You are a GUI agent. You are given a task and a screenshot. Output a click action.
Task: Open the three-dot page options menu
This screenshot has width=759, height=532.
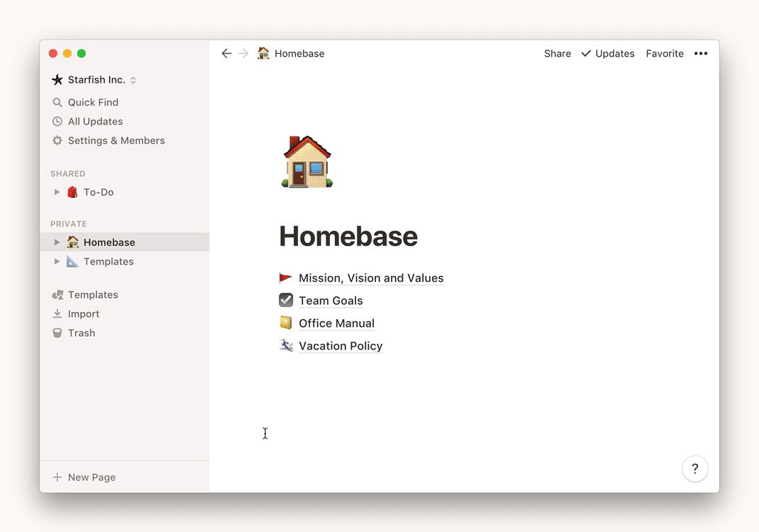point(701,54)
